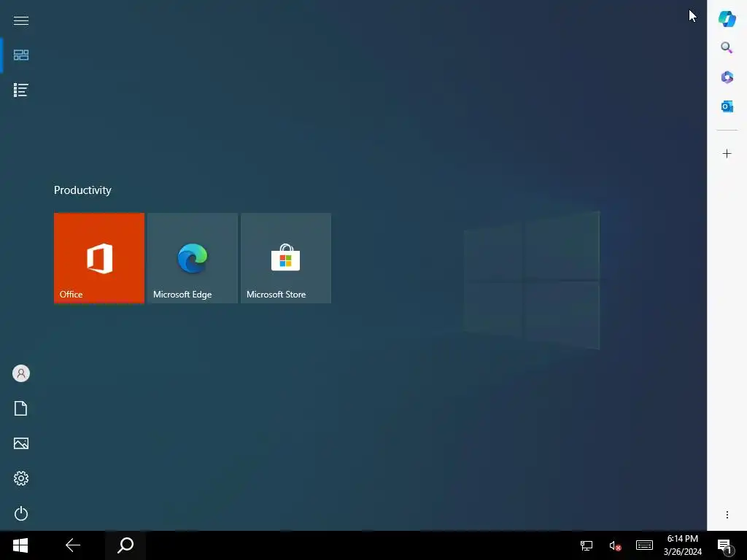747x560 pixels.
Task: Open network status tray icon
Action: click(x=586, y=545)
